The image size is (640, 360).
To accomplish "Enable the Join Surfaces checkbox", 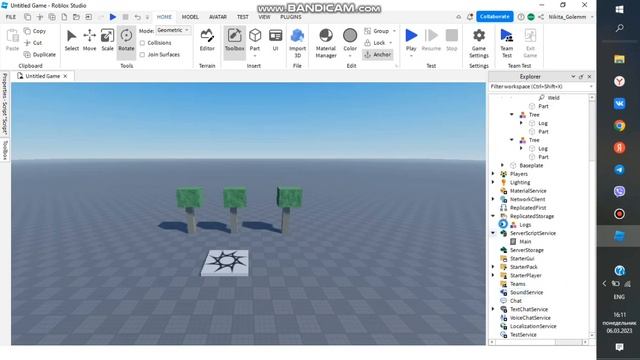I will pyautogui.click(x=142, y=55).
